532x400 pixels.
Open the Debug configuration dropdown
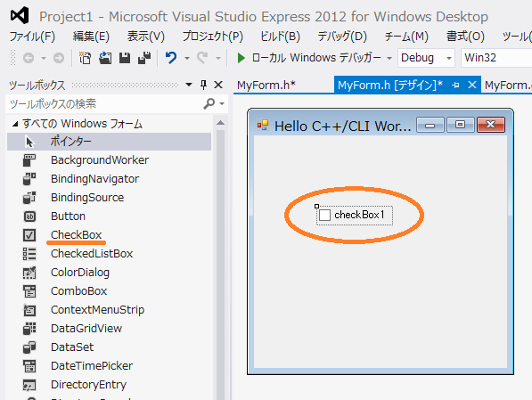pos(449,59)
